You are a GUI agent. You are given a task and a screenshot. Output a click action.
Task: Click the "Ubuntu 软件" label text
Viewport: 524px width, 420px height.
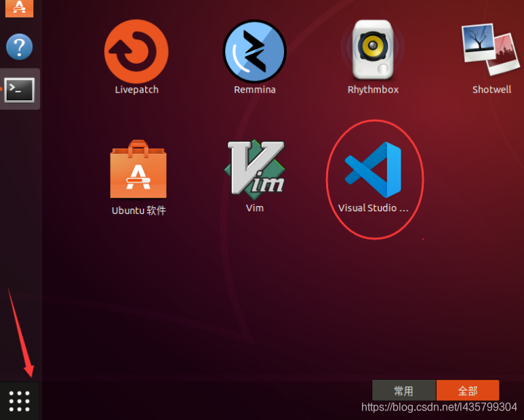click(x=139, y=210)
